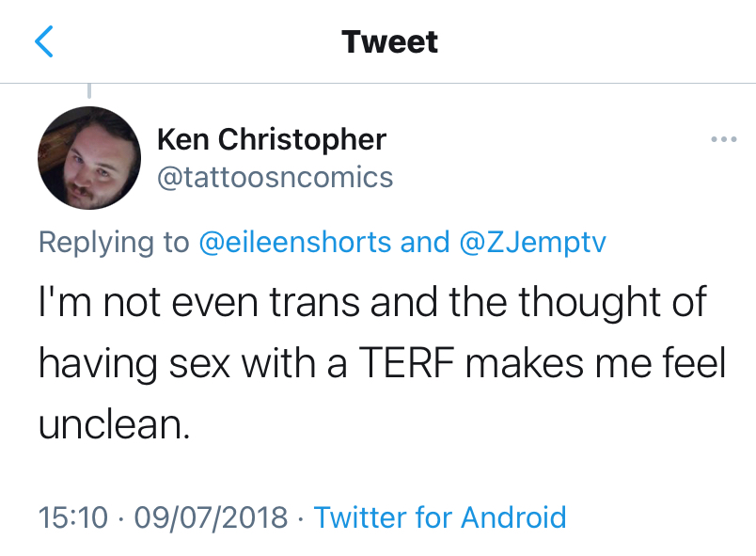The height and width of the screenshot is (556, 756).
Task: Click "and" between the two mentions
Action: (425, 242)
